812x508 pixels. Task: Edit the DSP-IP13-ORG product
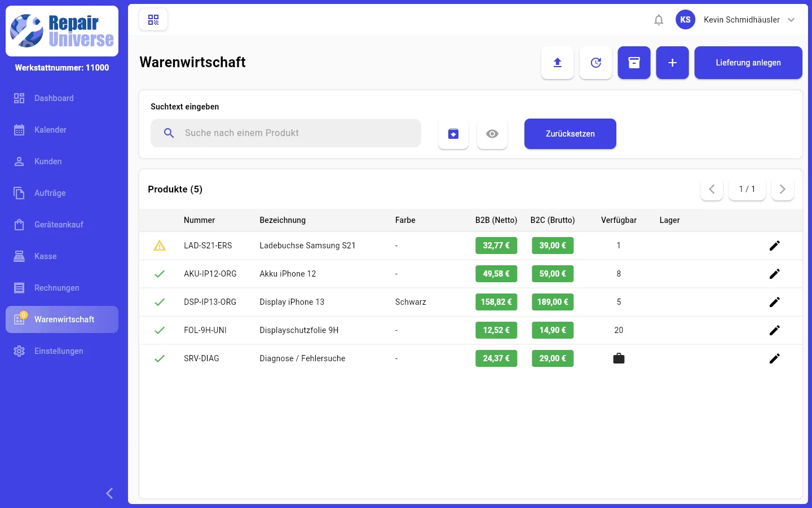click(x=775, y=302)
